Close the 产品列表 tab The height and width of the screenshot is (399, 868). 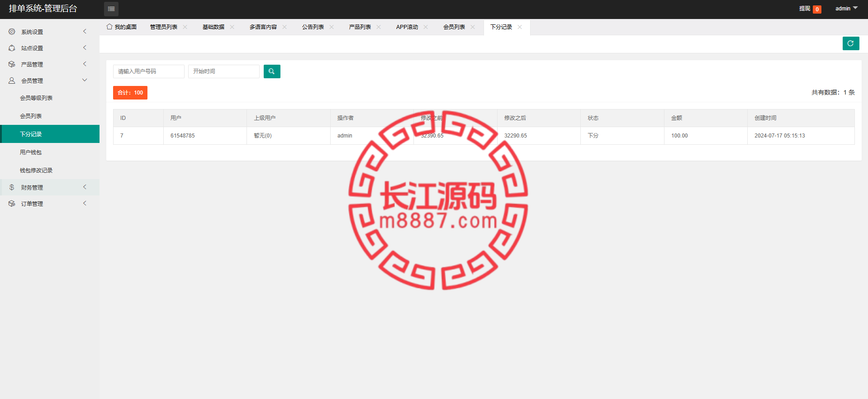point(379,27)
